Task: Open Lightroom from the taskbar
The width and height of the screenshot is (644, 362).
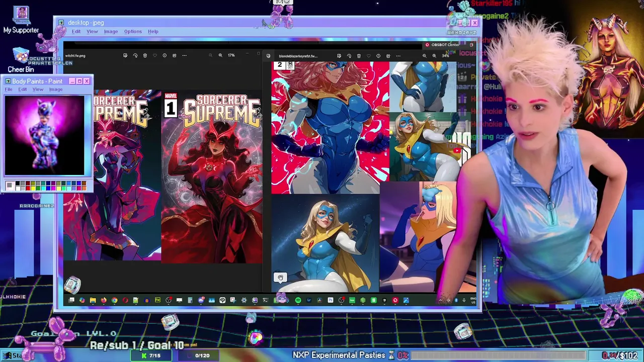Action: [x=309, y=300]
